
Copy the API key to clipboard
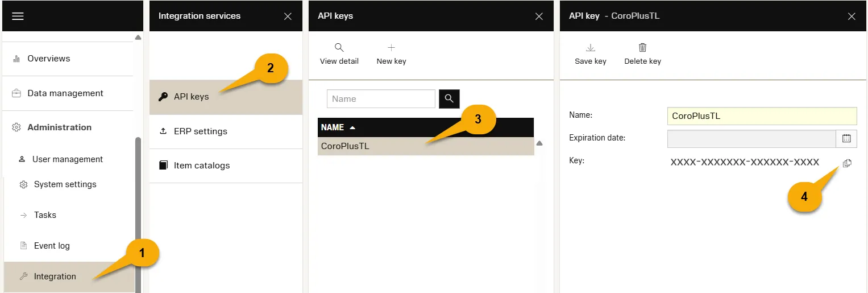pyautogui.click(x=847, y=163)
